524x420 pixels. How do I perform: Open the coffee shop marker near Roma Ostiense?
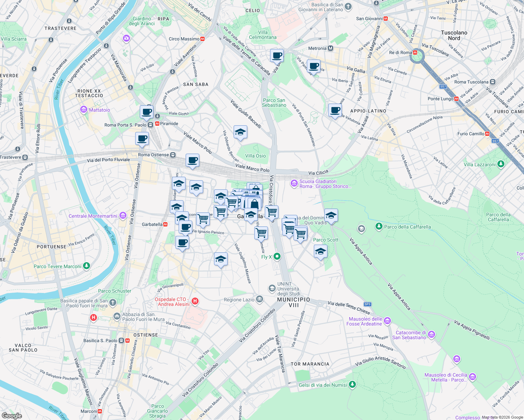tap(193, 160)
